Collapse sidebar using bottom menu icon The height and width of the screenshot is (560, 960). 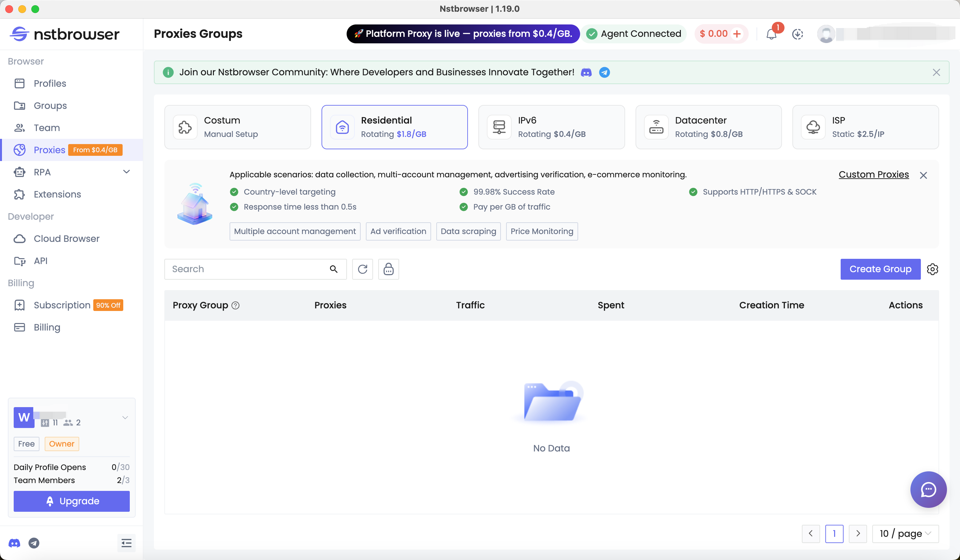126,543
